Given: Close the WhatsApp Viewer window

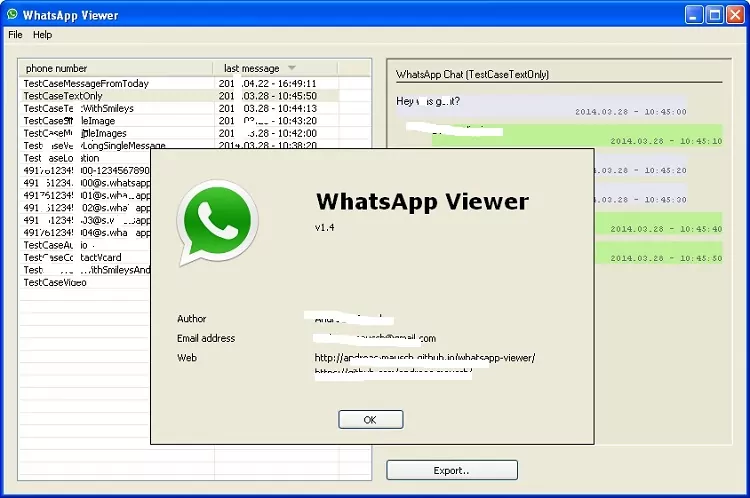Looking at the screenshot, I should point(735,15).
